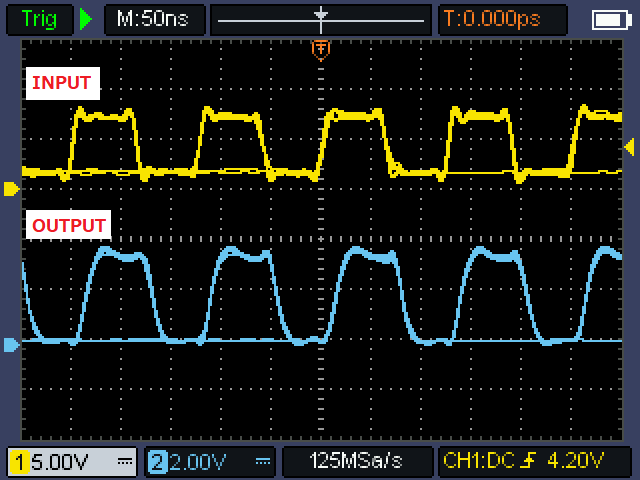Click the horizontal position bar at the top
The width and height of the screenshot is (640, 480).
coord(321,19)
